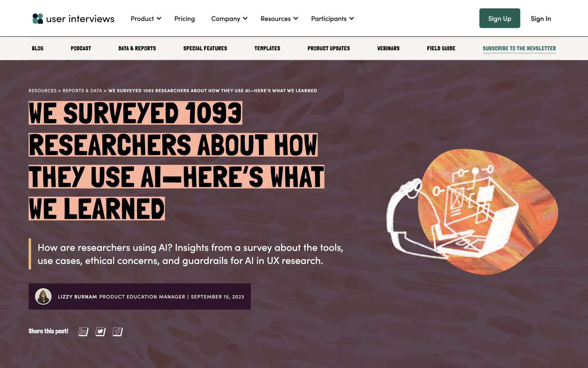The height and width of the screenshot is (368, 588).
Task: Share post via Twitter bird icon
Action: click(x=100, y=332)
